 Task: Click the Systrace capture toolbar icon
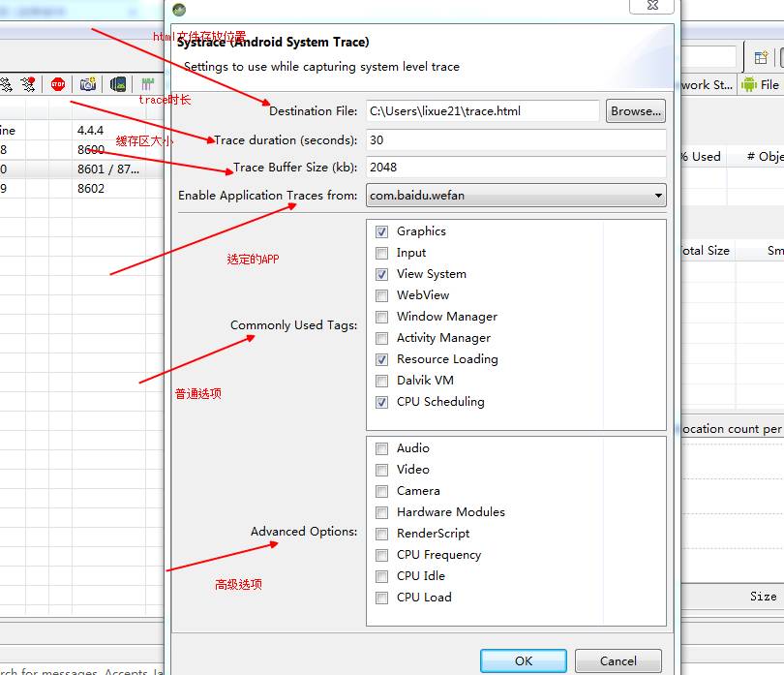click(147, 84)
